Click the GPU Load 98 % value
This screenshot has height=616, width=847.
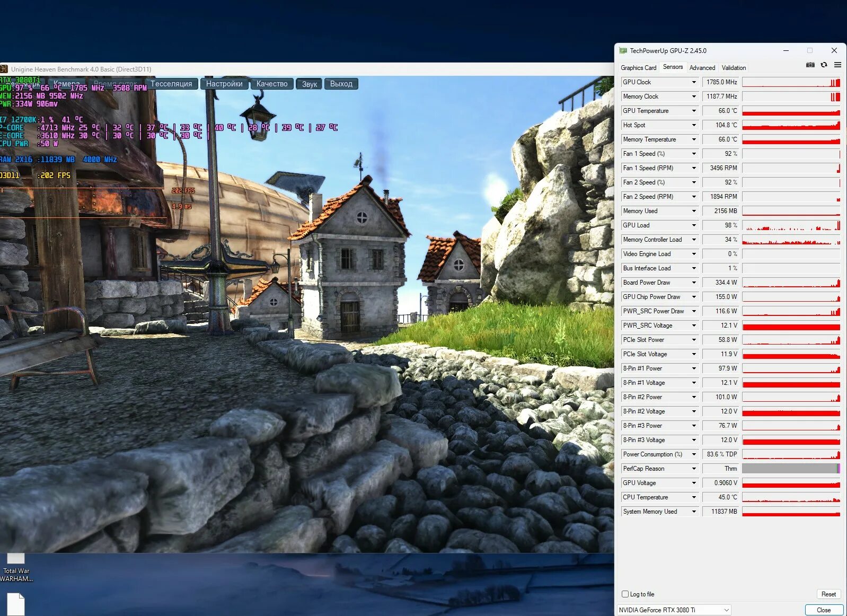(x=721, y=225)
